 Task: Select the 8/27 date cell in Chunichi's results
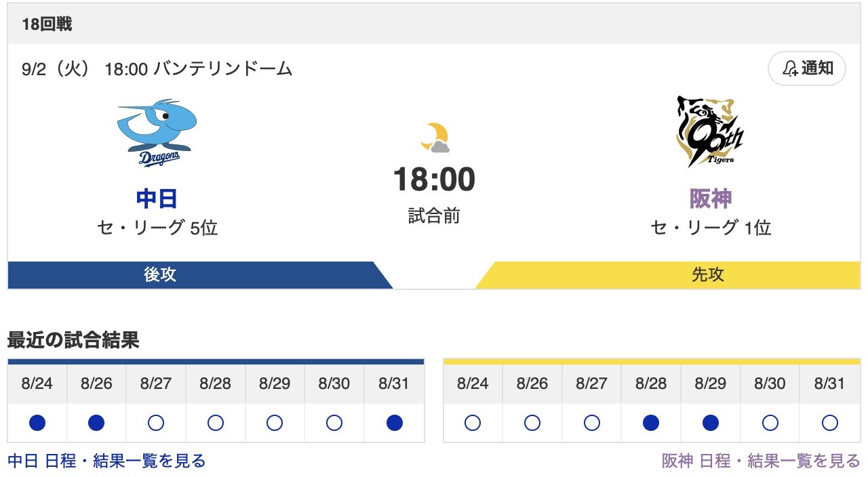pos(156,383)
